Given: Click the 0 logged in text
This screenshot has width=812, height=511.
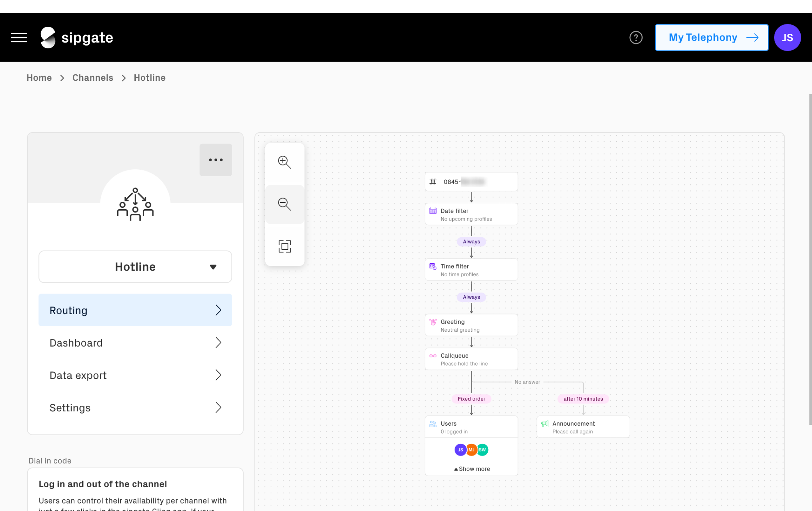Looking at the screenshot, I should 454,432.
